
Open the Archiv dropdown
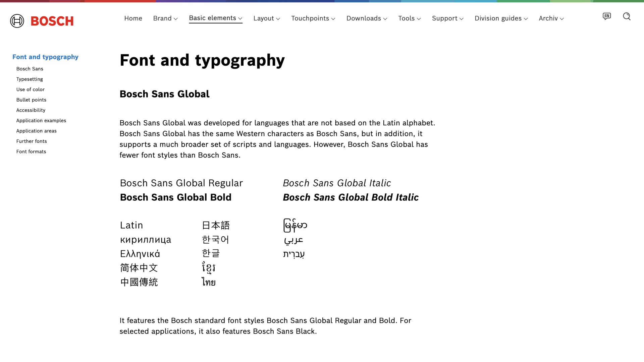tap(551, 18)
